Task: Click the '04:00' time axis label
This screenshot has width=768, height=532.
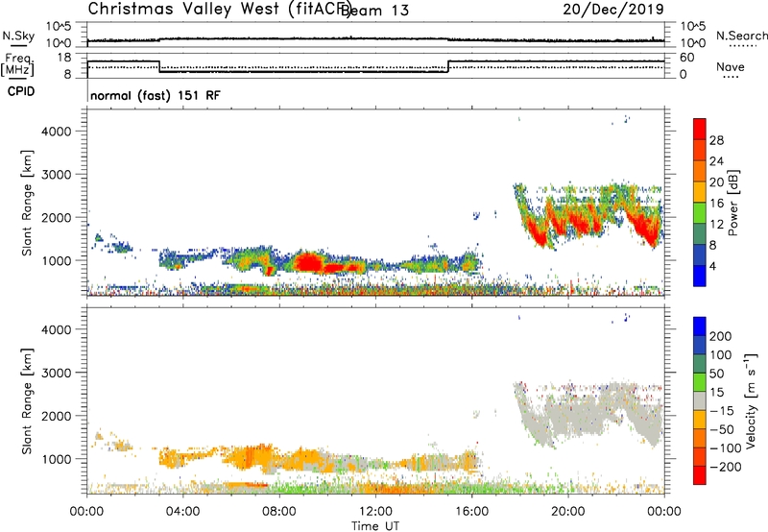Action: pos(182,512)
